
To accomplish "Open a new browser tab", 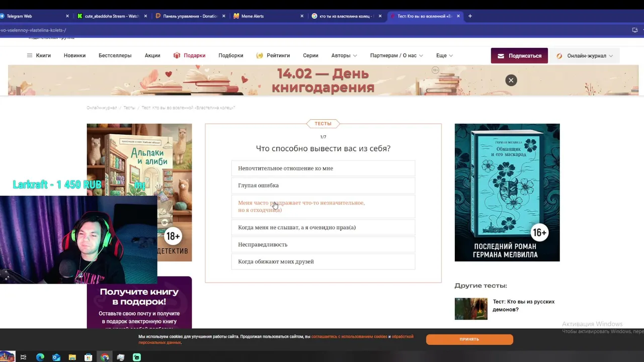I will (x=470, y=16).
